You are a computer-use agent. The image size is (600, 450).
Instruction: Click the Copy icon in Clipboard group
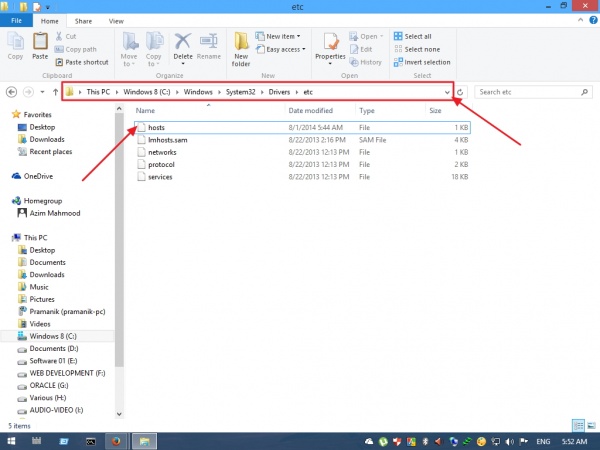click(x=15, y=41)
